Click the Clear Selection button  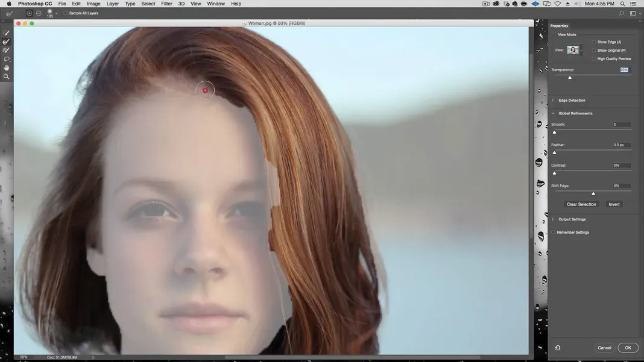[x=581, y=204]
